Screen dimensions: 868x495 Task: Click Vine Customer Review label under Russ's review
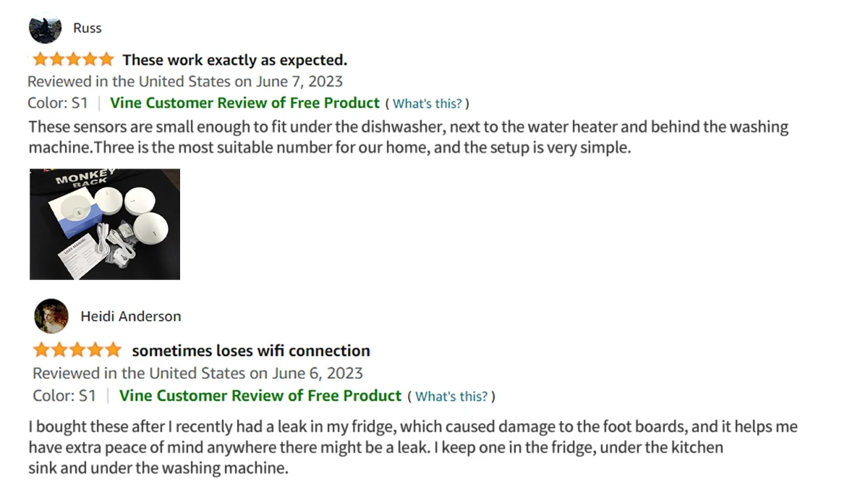click(x=244, y=103)
